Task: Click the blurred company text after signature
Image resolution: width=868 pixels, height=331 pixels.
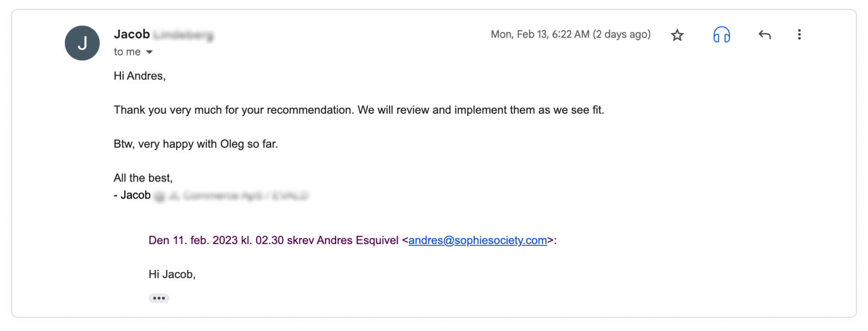Action: coord(232,196)
